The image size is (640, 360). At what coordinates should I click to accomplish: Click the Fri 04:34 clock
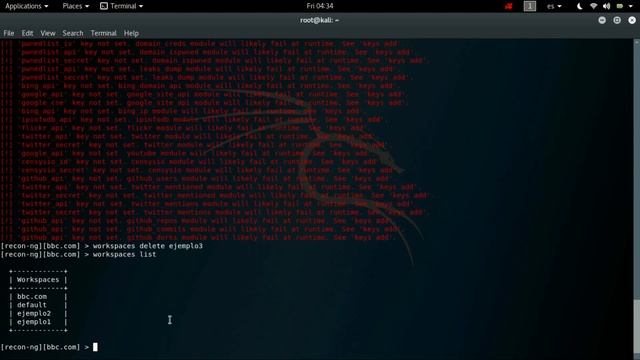(x=320, y=6)
